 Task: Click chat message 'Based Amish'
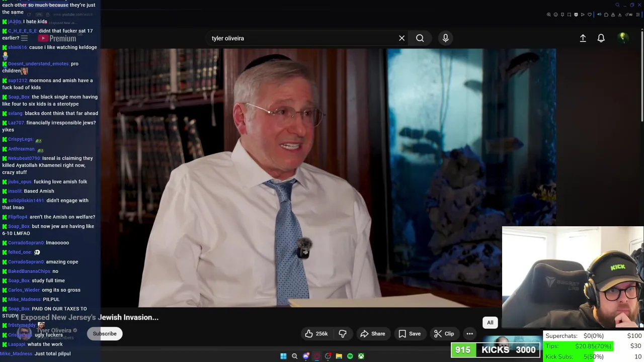[x=39, y=191]
